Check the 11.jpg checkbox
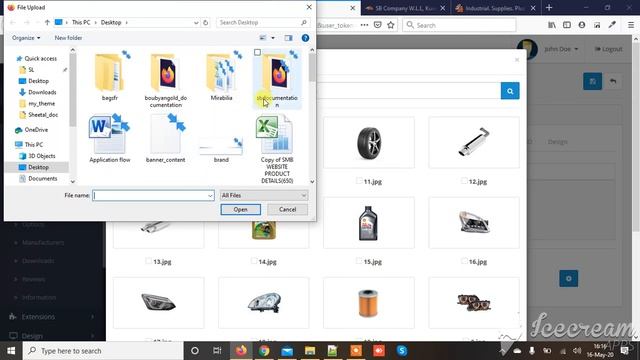This screenshot has width=640, height=360. tap(359, 181)
